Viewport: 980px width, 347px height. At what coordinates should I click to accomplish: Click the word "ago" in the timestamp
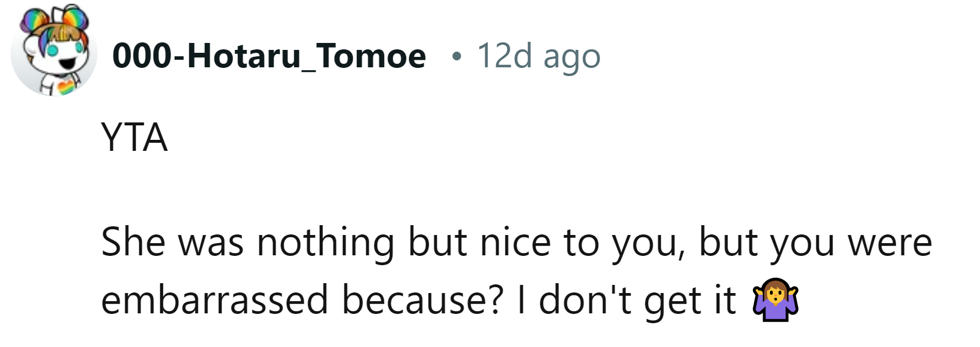[x=572, y=57]
